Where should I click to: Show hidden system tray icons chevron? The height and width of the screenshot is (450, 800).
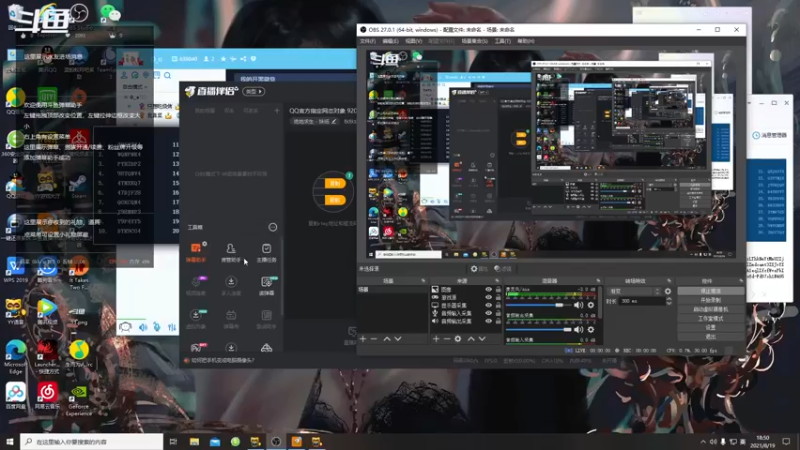[703, 442]
